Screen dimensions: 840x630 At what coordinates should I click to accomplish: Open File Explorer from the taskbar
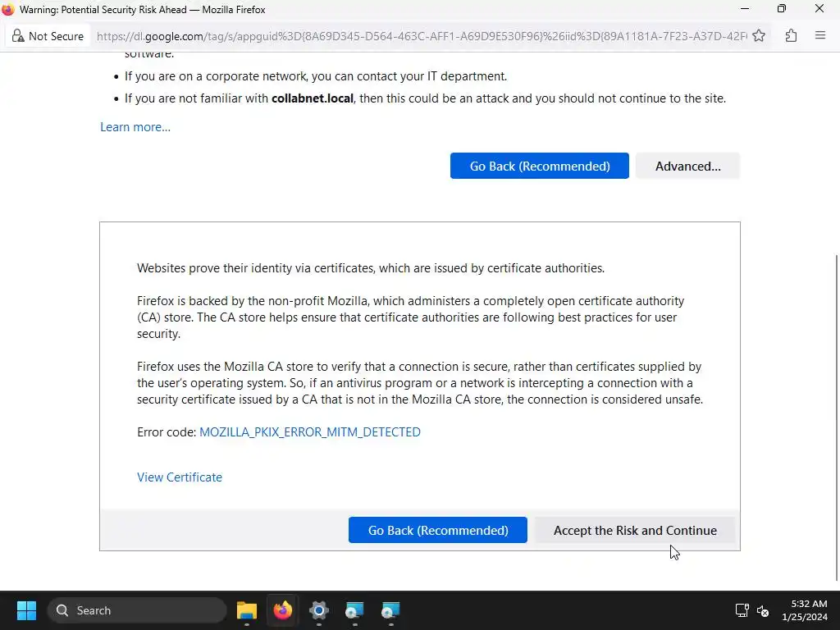[247, 610]
